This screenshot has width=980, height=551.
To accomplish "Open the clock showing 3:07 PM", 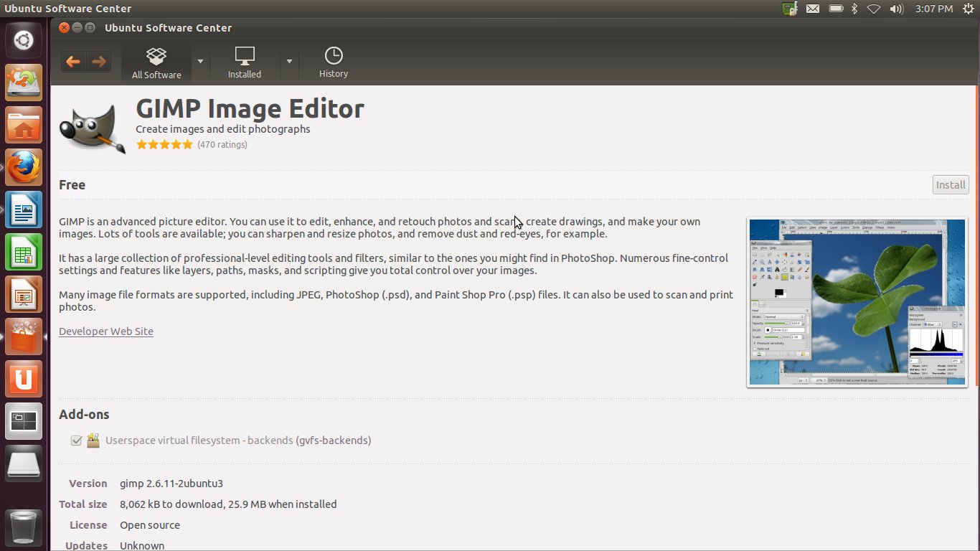I will [x=934, y=9].
